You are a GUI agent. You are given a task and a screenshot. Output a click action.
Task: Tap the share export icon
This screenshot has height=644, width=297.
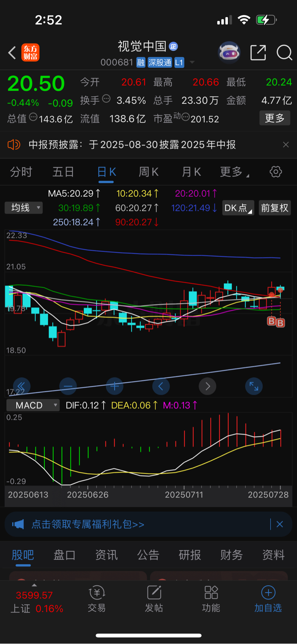[258, 53]
